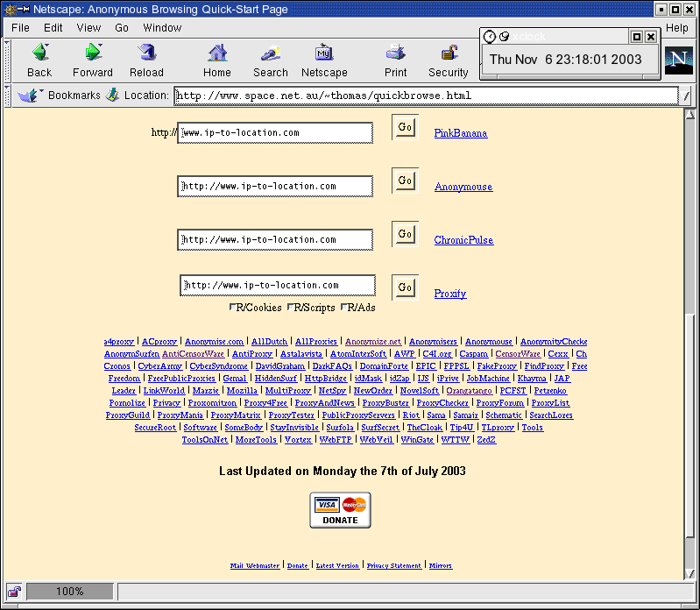This screenshot has height=610, width=700.
Task: Click Go button for Anonymouse
Action: [405, 181]
